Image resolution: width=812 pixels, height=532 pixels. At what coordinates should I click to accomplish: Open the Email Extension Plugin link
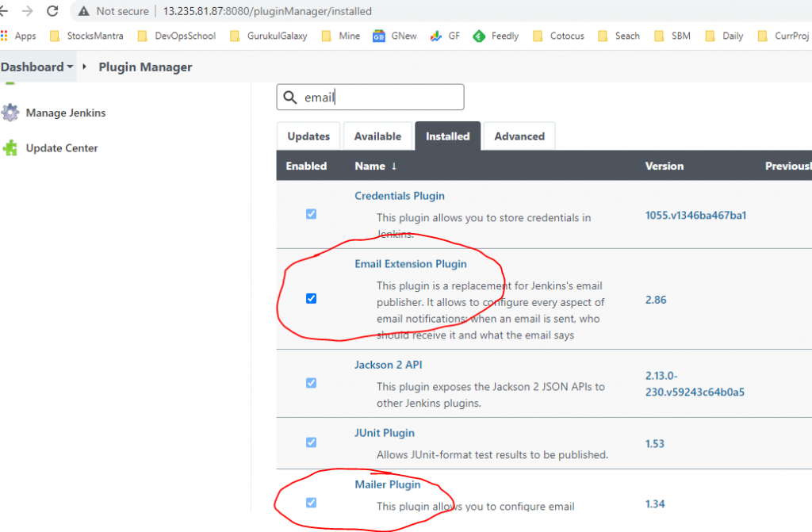pos(410,264)
